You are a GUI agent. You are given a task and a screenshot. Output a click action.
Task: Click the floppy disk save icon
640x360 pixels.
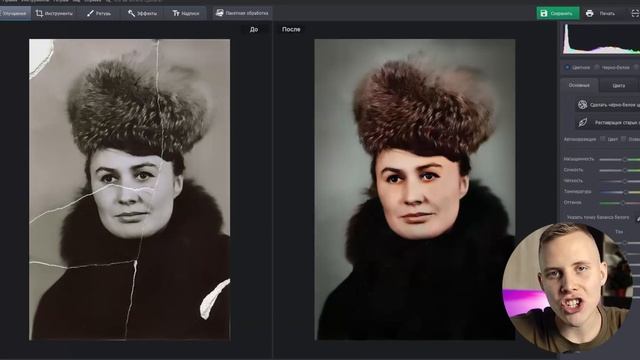(x=544, y=13)
